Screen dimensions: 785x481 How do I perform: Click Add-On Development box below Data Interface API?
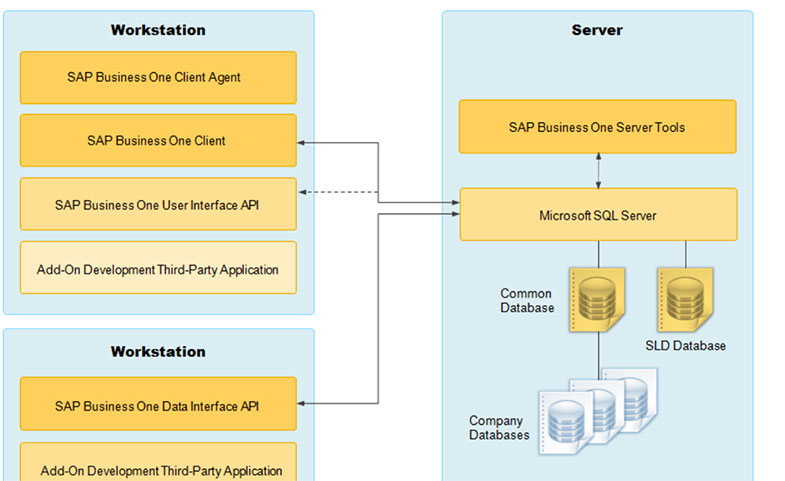[x=158, y=462]
